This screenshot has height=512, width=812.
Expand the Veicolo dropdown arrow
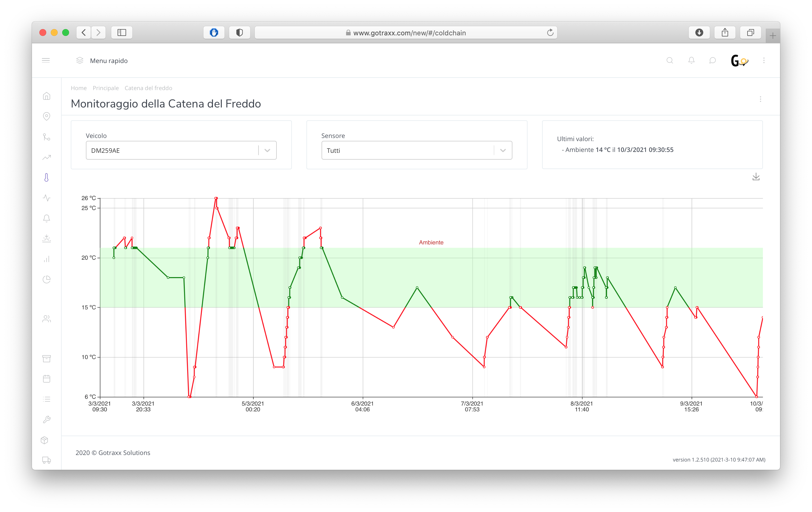(267, 150)
